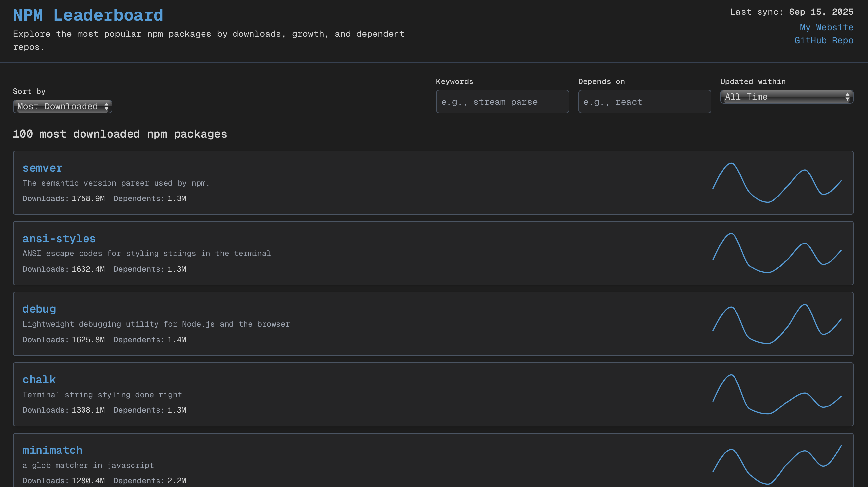Open the debug package link
The image size is (868, 487).
(39, 309)
